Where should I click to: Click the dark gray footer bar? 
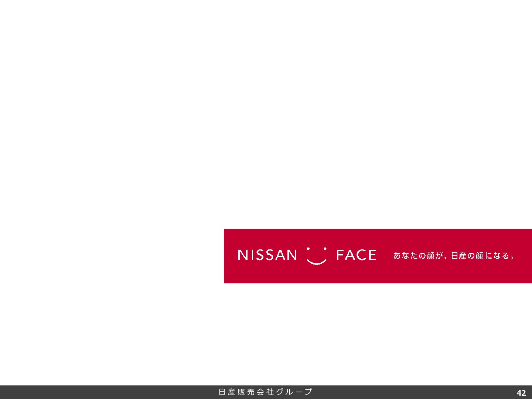coord(111,392)
